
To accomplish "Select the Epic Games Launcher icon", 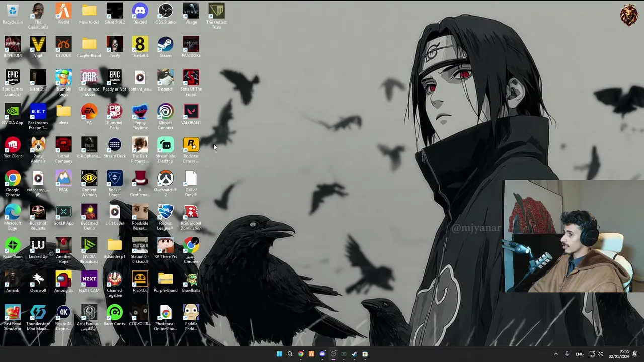I will pos(13,83).
